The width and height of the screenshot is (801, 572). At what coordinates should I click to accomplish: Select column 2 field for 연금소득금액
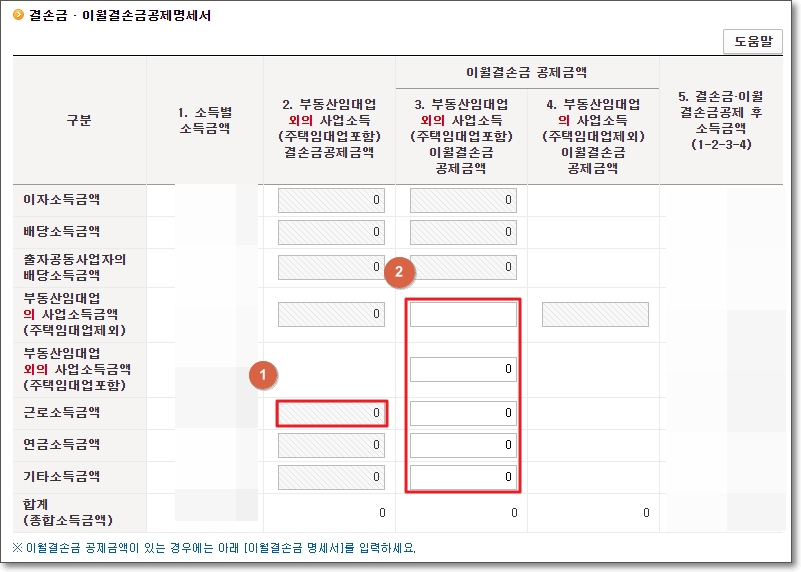[331, 445]
